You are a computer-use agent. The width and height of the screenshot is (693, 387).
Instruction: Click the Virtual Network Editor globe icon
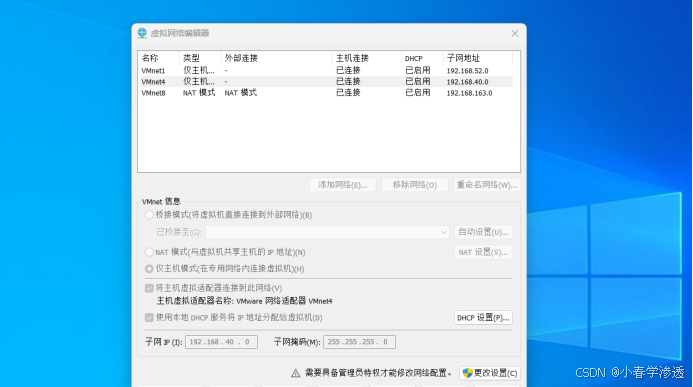coord(142,33)
